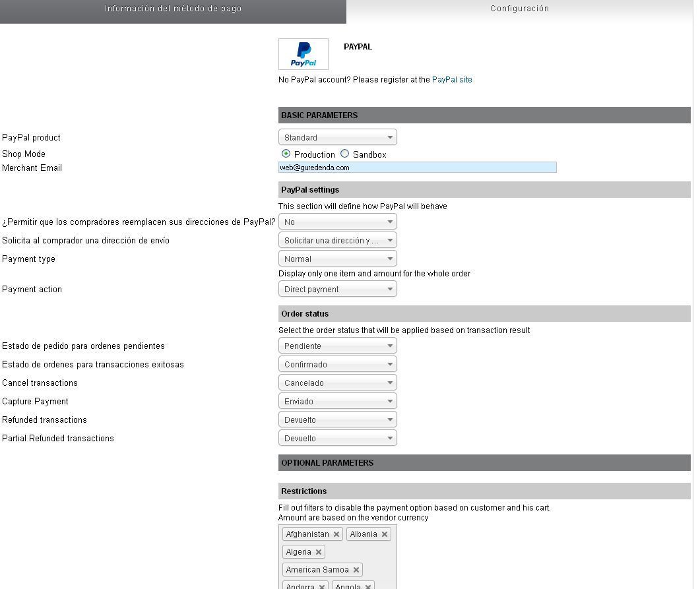Click the BASIC PARAMETERS section header
Image resolution: width=700 pixels, height=589 pixels.
coord(484,115)
